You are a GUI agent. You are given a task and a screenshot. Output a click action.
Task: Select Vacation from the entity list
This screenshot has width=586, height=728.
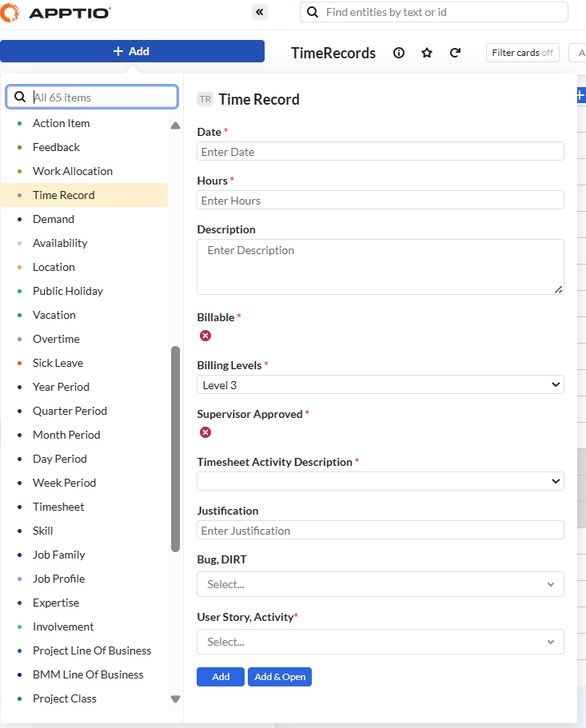(x=54, y=315)
